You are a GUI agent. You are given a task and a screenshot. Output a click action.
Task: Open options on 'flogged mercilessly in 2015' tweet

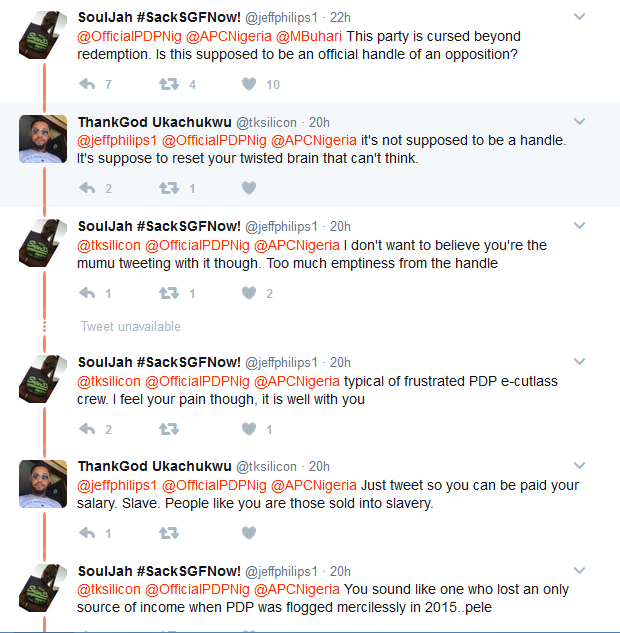point(579,571)
